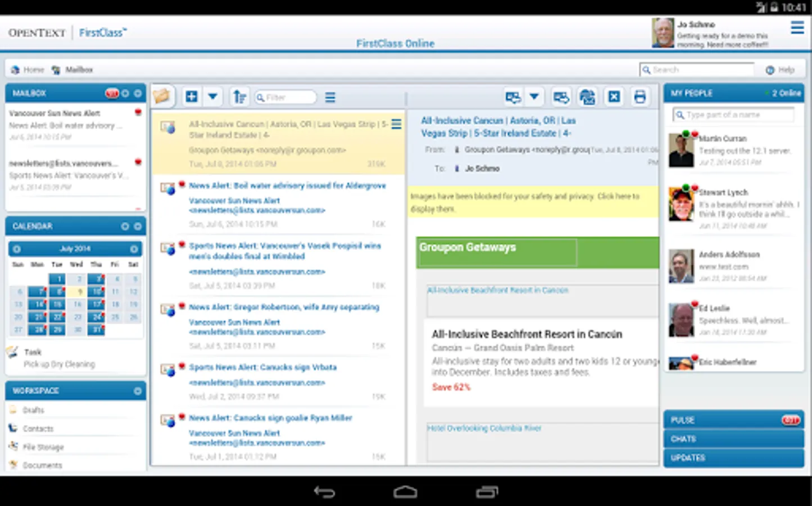Open 'Sports News Alert: Canucks sign Vrbata'
Screen dimensions: 812x506
262,367
